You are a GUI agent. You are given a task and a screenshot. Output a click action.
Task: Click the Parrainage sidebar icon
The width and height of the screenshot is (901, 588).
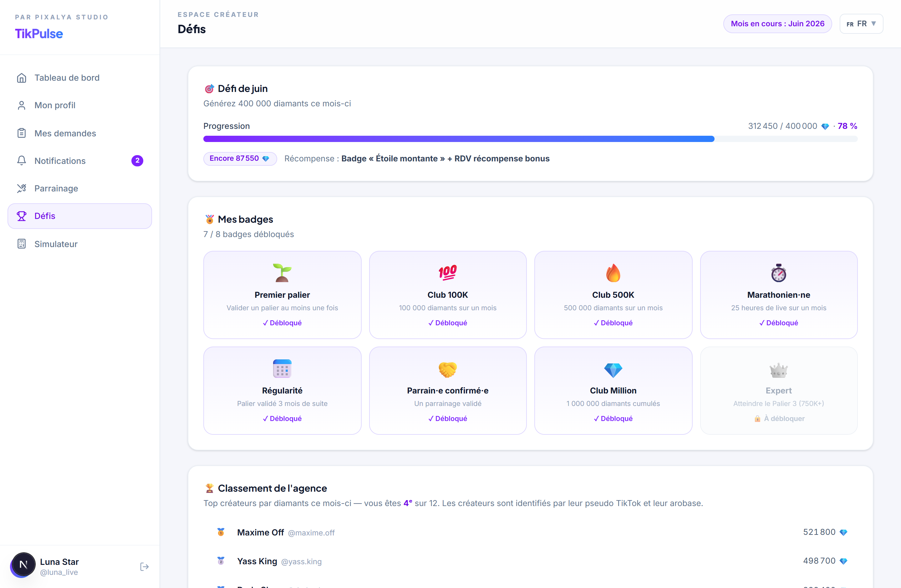click(22, 188)
